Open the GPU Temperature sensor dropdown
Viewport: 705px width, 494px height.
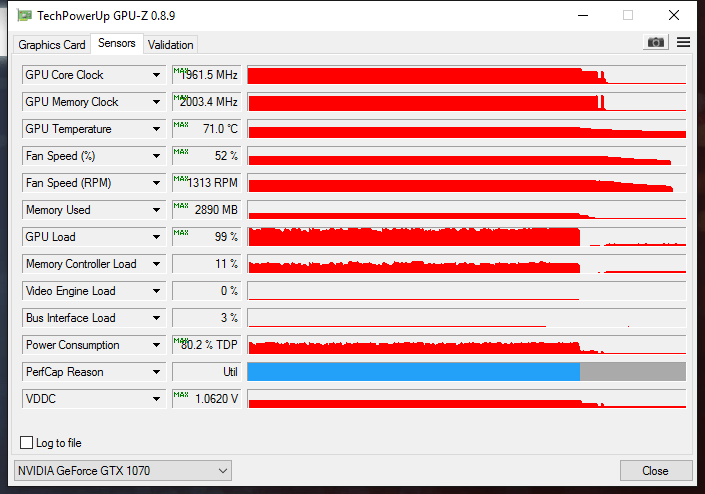(x=156, y=129)
